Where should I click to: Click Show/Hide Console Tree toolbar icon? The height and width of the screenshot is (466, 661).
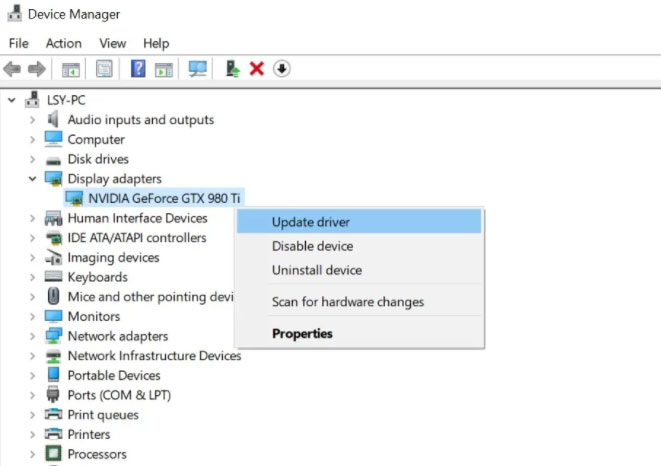click(x=70, y=69)
